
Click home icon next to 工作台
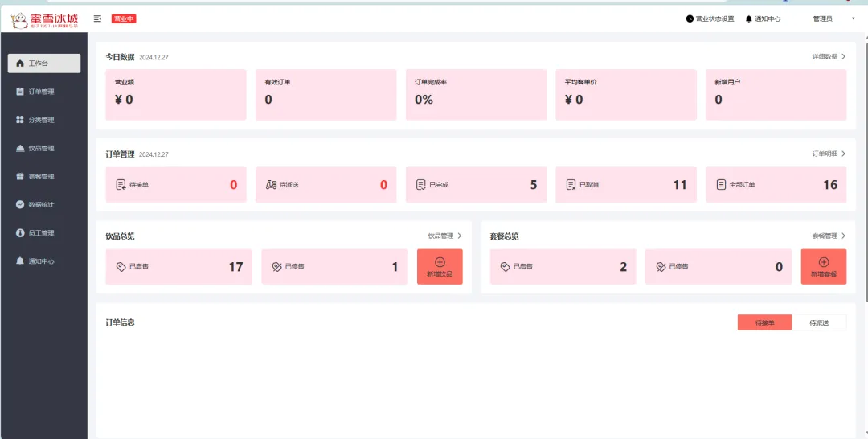(20, 63)
